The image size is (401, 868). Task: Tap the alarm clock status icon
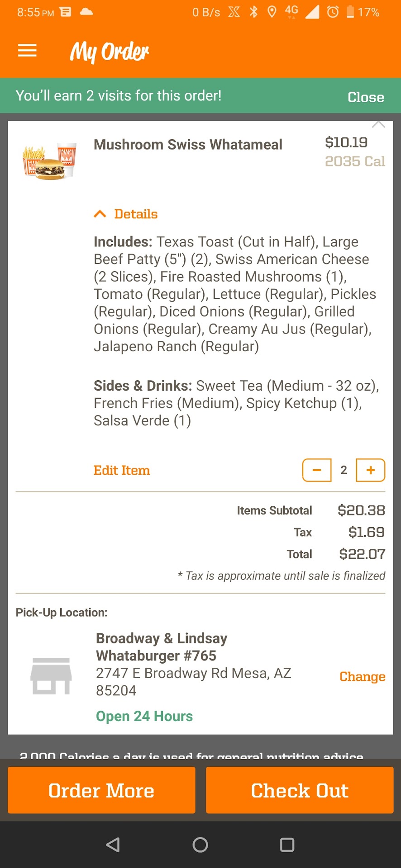[x=333, y=12]
